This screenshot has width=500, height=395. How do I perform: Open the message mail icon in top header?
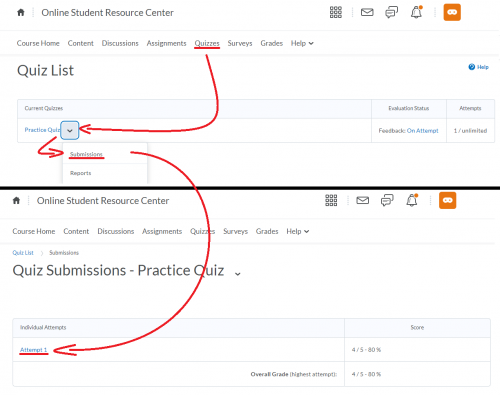367,12
